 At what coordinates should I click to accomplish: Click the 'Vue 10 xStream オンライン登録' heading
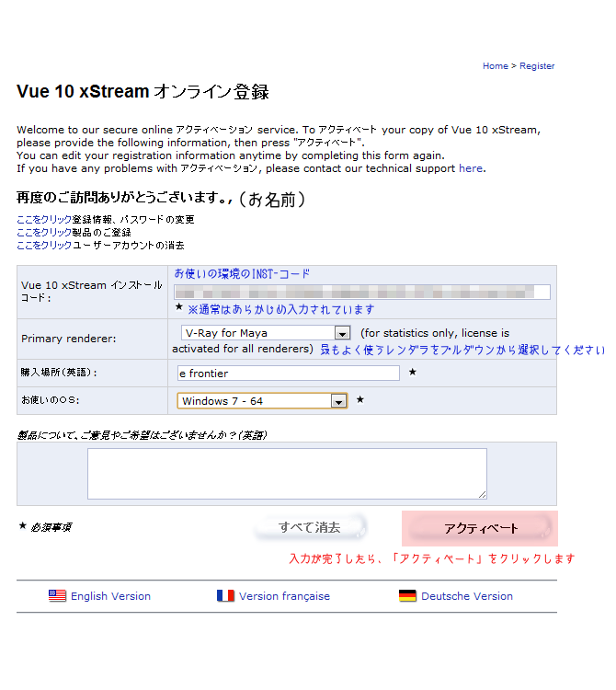click(x=143, y=91)
